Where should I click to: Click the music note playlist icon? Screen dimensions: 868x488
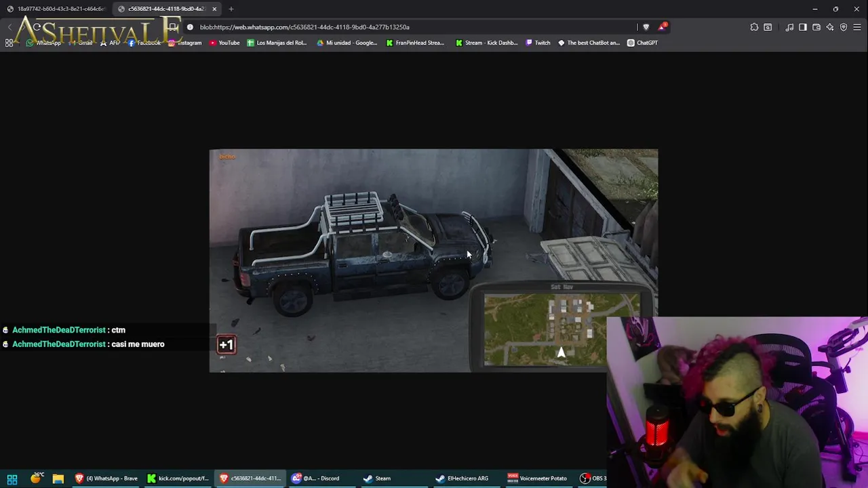pos(789,27)
